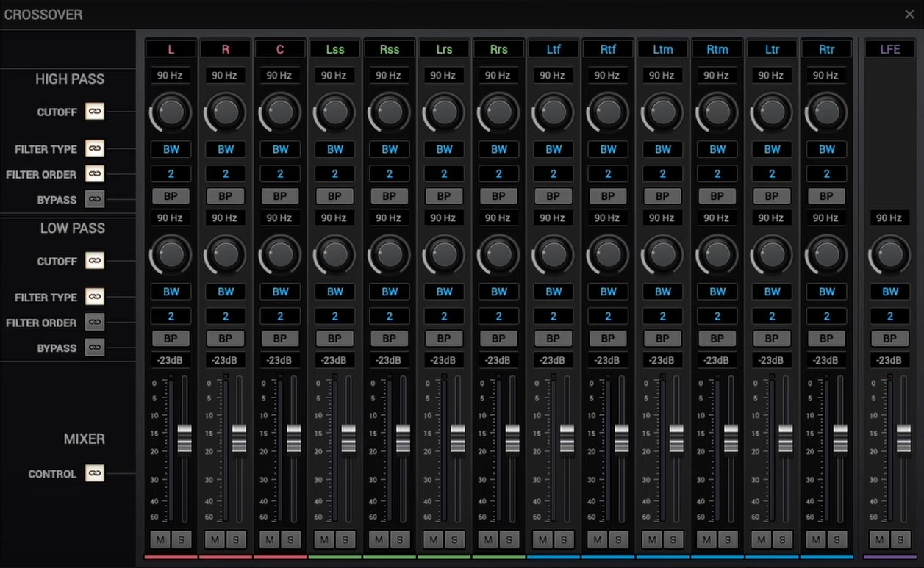Image resolution: width=924 pixels, height=568 pixels.
Task: Select the L channel label
Action: click(171, 49)
